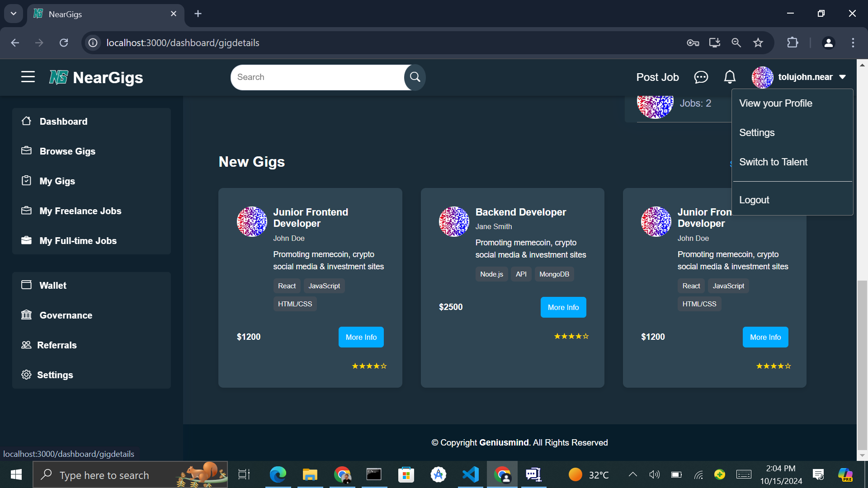The width and height of the screenshot is (868, 488).
Task: Open the chat messages icon
Action: (x=701, y=77)
